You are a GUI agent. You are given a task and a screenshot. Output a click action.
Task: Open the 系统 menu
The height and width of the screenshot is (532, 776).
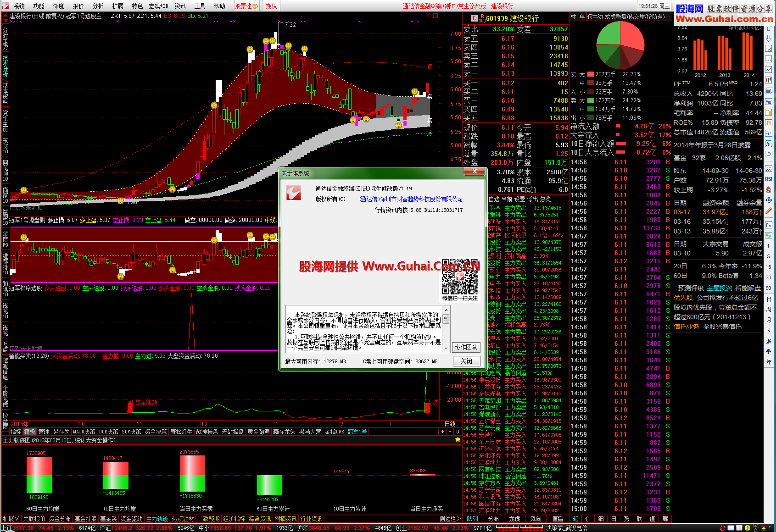pyautogui.click(x=19, y=6)
